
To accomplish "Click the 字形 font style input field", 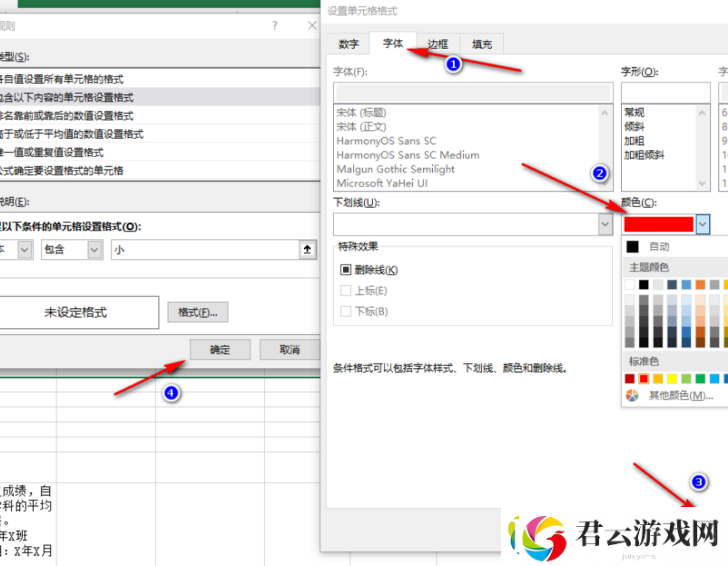I will (665, 93).
